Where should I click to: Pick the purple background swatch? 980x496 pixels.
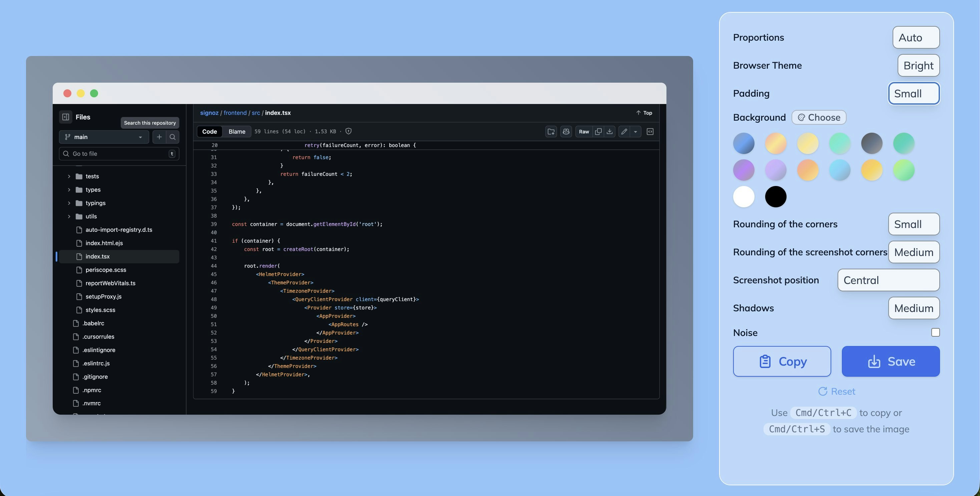coord(744,170)
